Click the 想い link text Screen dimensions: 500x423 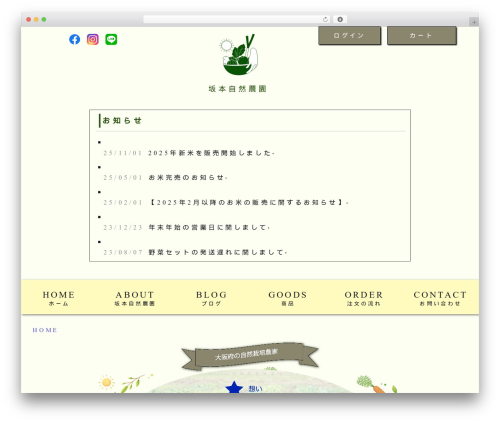[x=255, y=389]
